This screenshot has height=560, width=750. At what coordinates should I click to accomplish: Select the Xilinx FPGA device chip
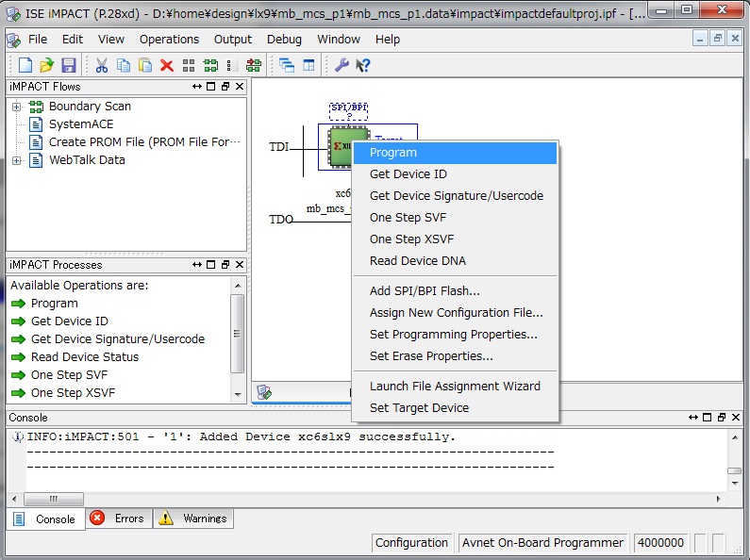(341, 147)
